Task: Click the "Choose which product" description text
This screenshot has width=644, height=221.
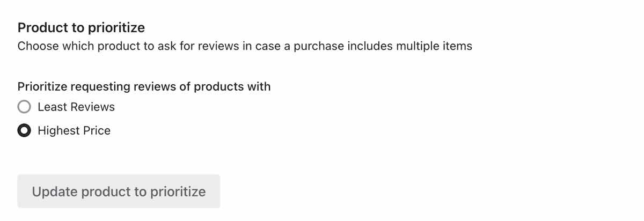Action: tap(245, 46)
